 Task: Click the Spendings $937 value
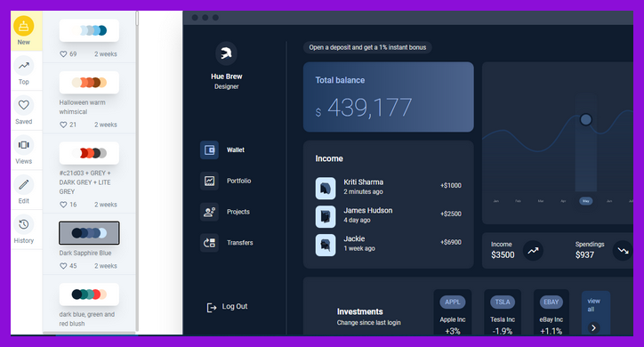pyautogui.click(x=584, y=255)
